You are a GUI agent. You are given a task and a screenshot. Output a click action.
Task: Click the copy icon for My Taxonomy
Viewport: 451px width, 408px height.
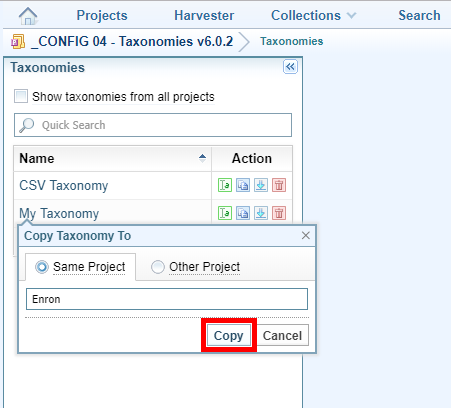tap(243, 213)
